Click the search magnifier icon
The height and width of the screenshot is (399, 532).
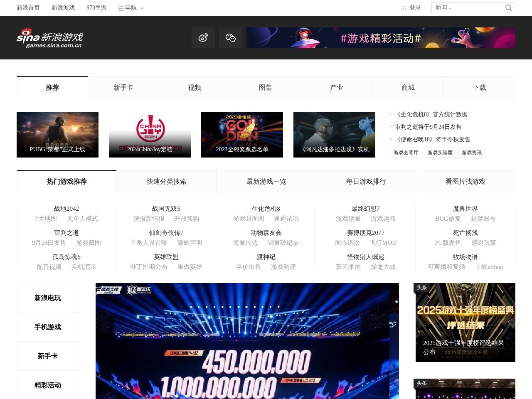pyautogui.click(x=509, y=8)
